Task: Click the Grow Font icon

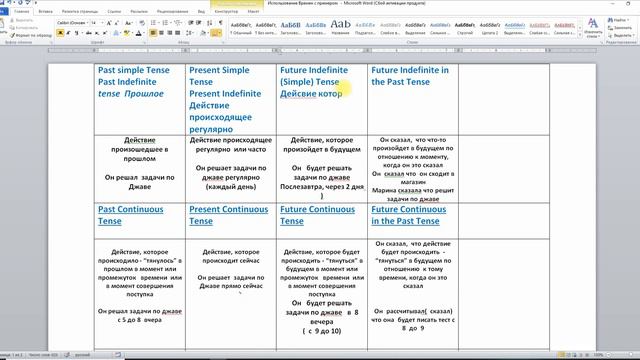Action: tap(109, 23)
